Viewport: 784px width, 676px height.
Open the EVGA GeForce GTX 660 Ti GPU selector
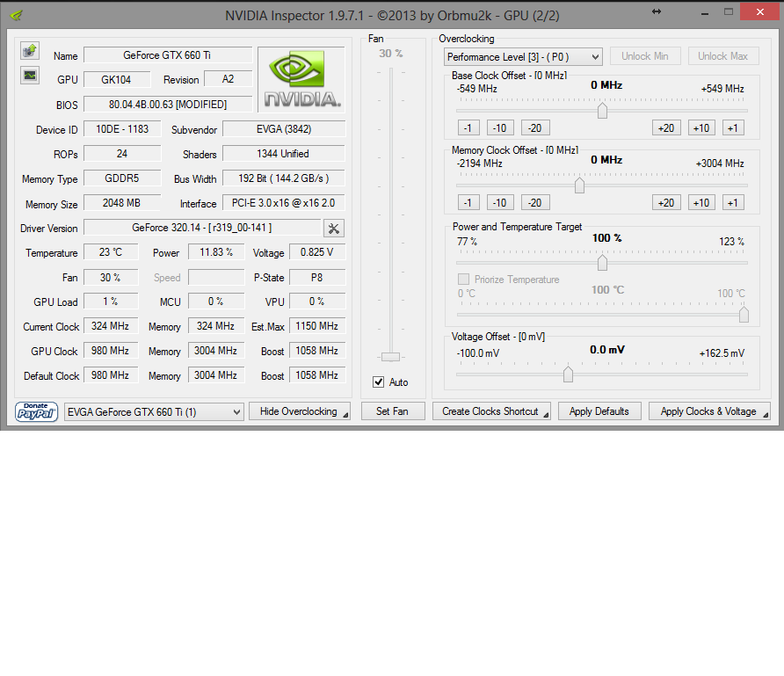point(154,412)
